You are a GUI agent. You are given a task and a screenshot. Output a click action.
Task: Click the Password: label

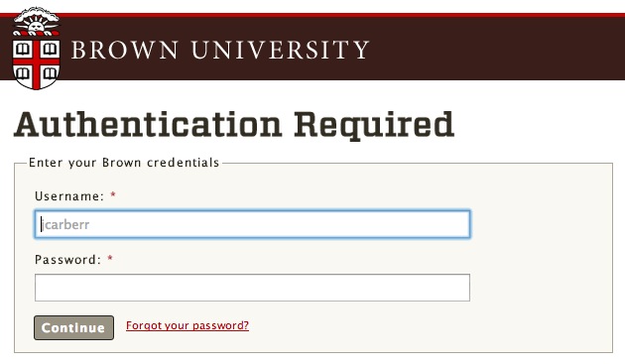[68, 260]
